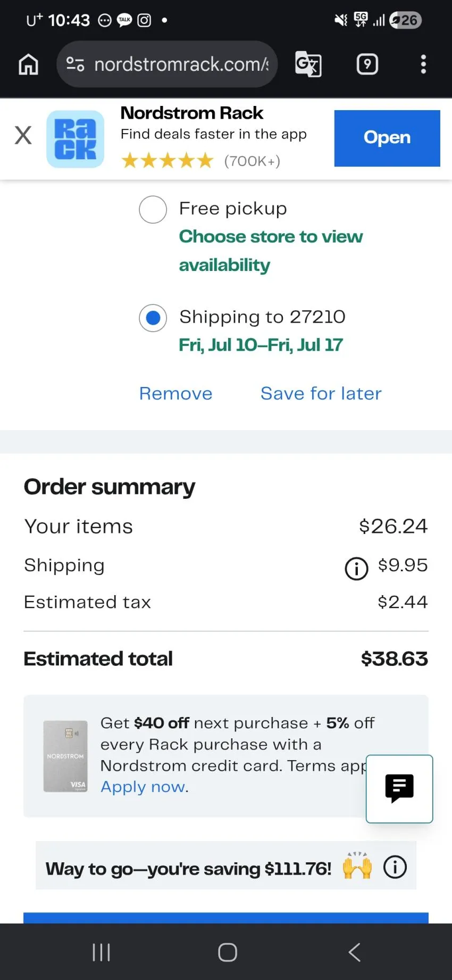The height and width of the screenshot is (980, 452).
Task: Select the Shipping to 27210 option
Action: (153, 318)
